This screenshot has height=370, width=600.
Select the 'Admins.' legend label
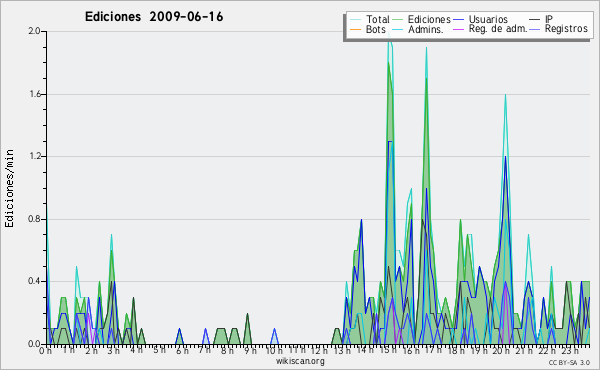click(426, 29)
